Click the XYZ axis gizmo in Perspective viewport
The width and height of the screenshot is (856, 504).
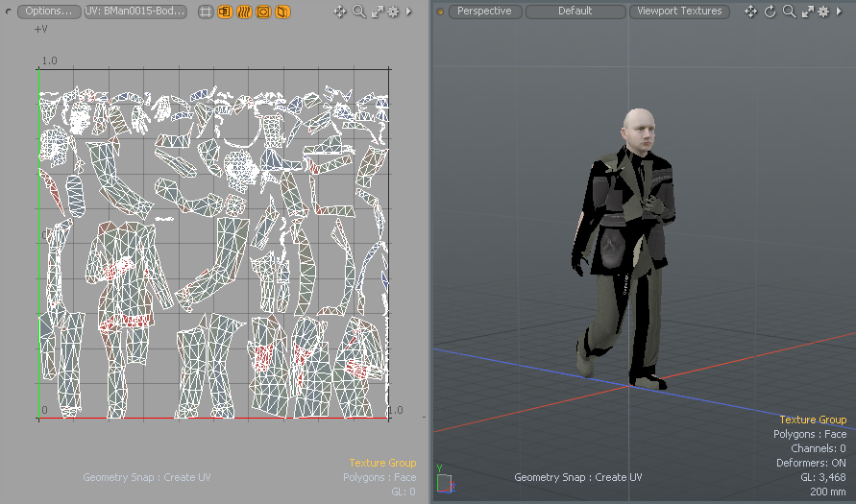pos(447,481)
